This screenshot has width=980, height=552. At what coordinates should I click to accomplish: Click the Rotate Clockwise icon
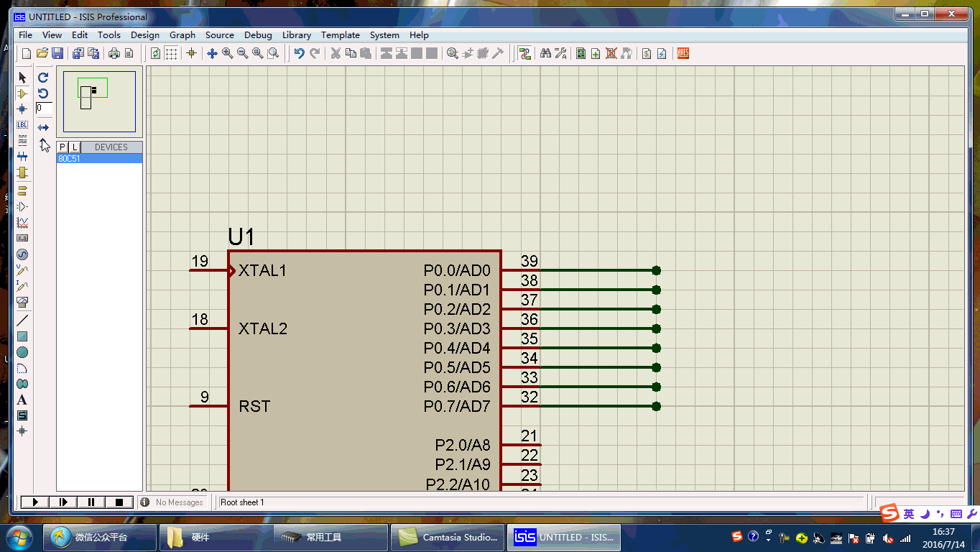click(x=43, y=78)
